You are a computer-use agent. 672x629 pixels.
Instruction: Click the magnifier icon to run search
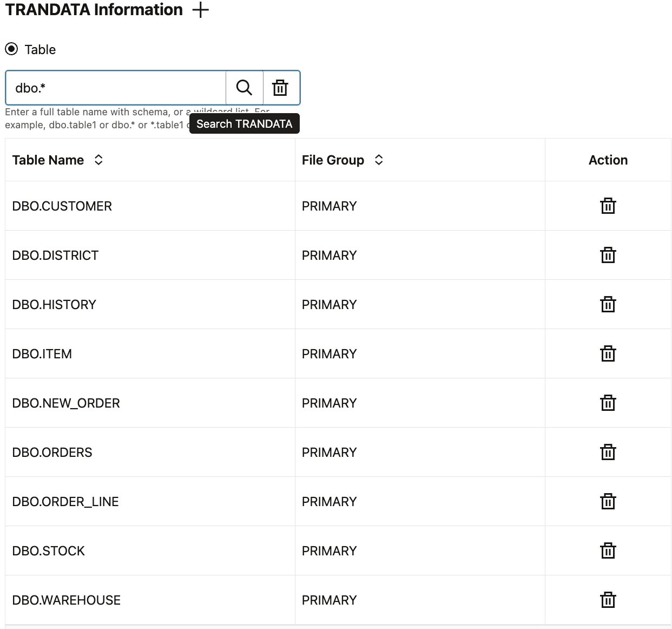(244, 87)
